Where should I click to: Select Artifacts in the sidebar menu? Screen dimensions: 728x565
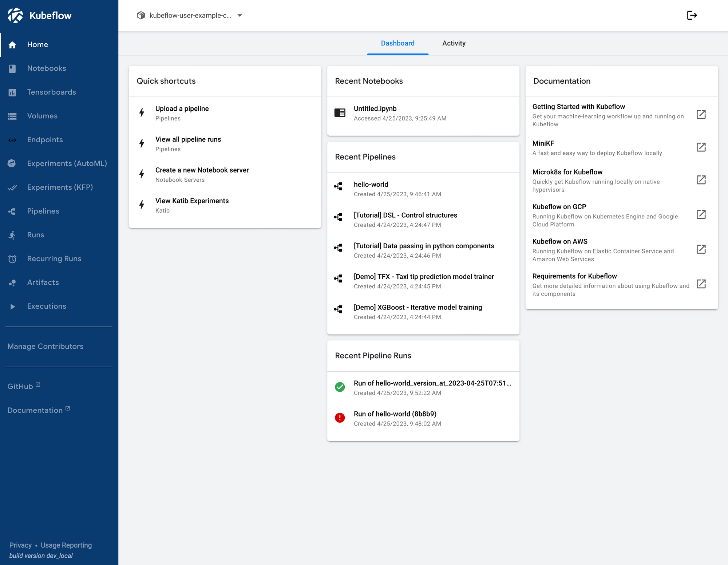click(x=59, y=283)
